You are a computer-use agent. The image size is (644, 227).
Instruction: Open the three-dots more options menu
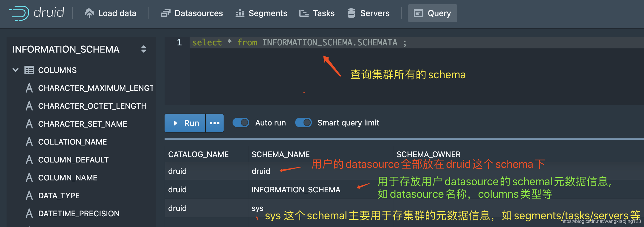(x=215, y=123)
